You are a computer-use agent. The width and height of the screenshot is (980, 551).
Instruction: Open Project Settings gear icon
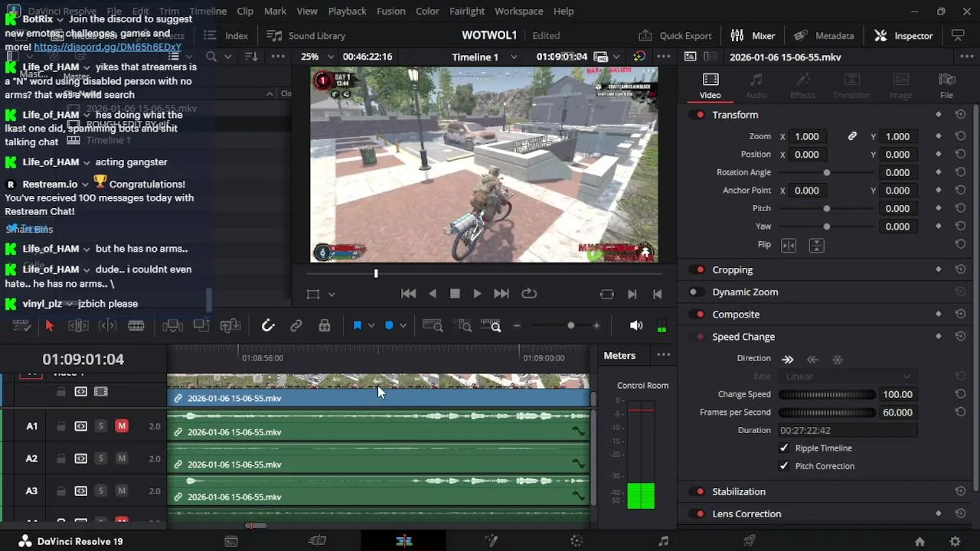click(x=955, y=542)
